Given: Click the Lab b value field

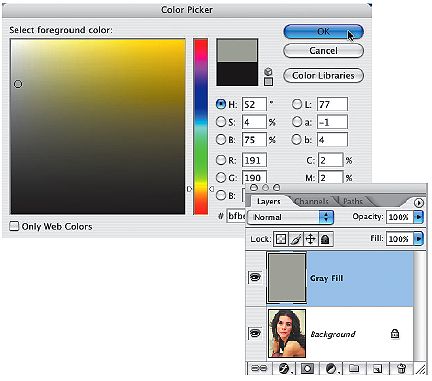Looking at the screenshot, I should 332,139.
